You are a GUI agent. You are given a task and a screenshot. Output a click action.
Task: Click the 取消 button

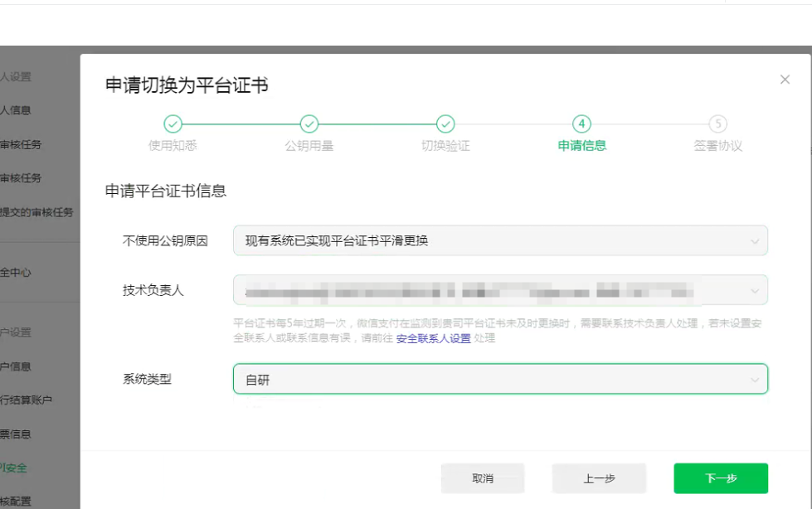point(483,478)
